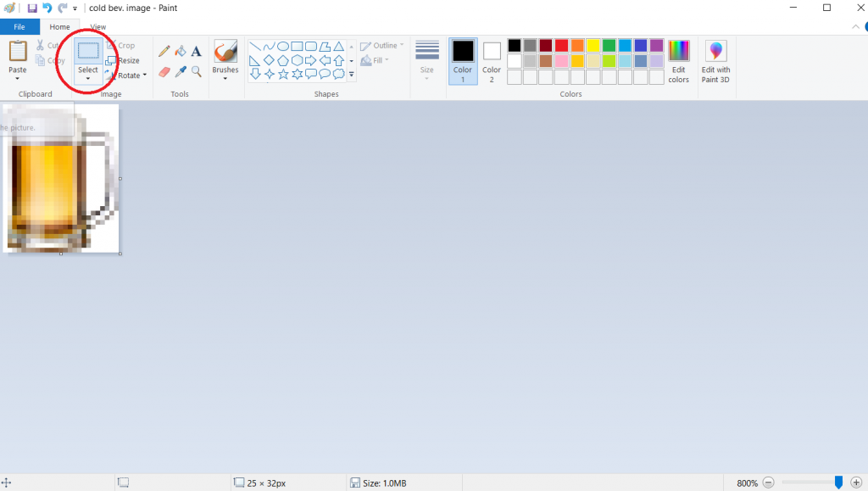
Task: Click the Resize button
Action: point(123,60)
